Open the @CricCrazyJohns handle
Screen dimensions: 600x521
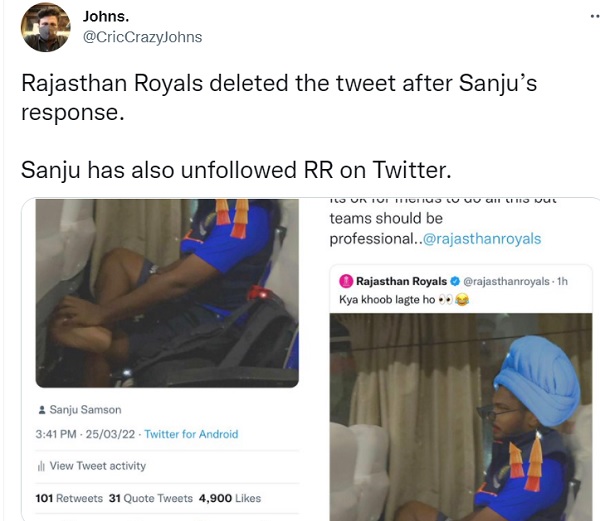pyautogui.click(x=141, y=37)
